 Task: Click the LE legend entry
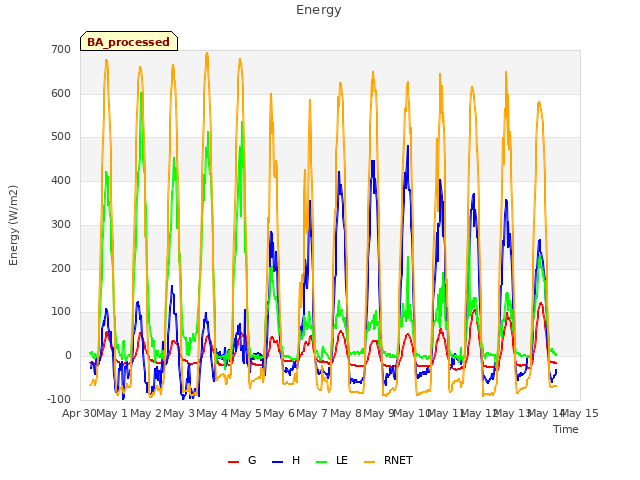(x=332, y=460)
